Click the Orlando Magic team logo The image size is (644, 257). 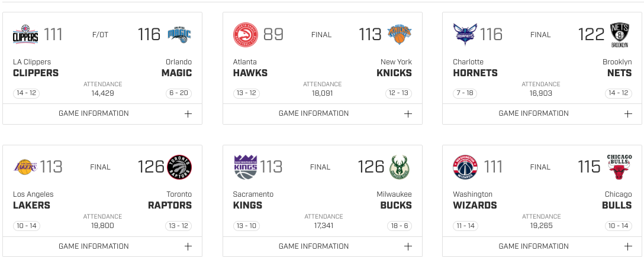click(179, 34)
